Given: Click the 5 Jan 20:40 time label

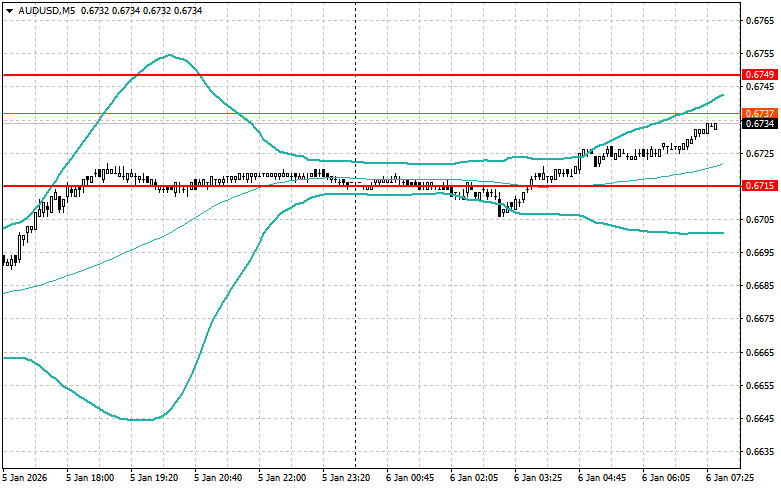Looking at the screenshot, I should click(x=218, y=478).
